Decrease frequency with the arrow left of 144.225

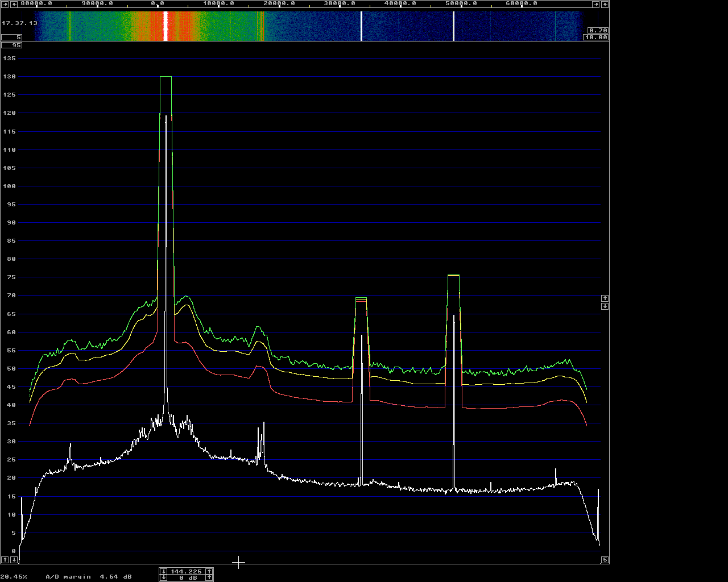164,571
